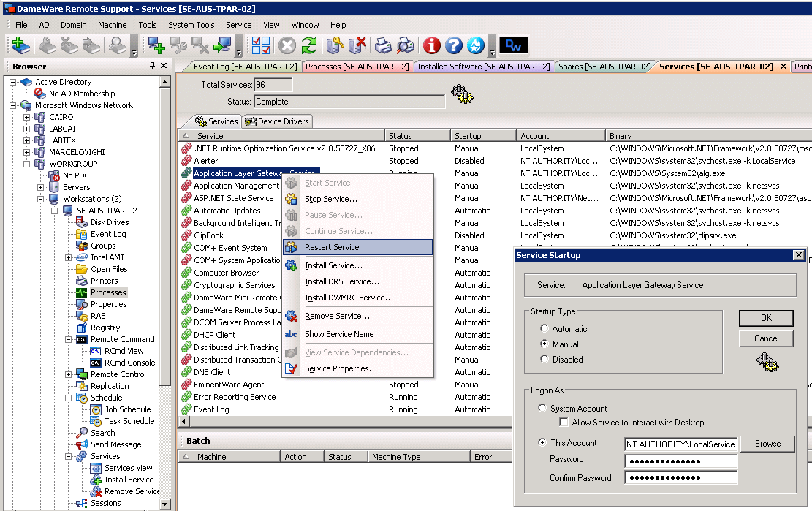This screenshot has width=812, height=511.
Task: Select Printers in the browser tree
Action: click(x=104, y=281)
